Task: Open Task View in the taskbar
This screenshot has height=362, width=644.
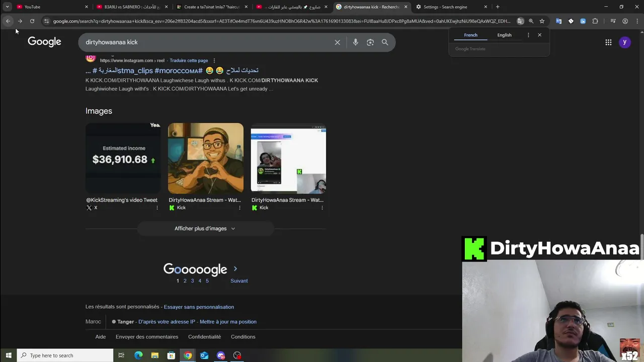Action: [121, 355]
